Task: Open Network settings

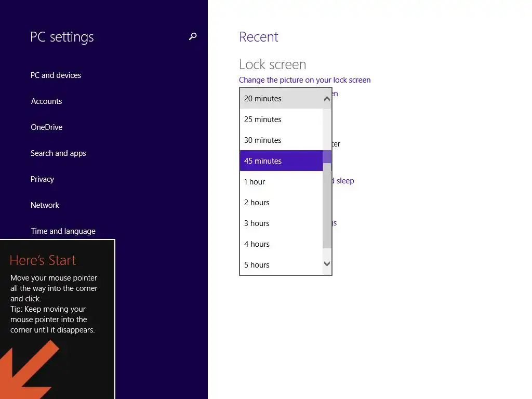Action: coord(45,205)
